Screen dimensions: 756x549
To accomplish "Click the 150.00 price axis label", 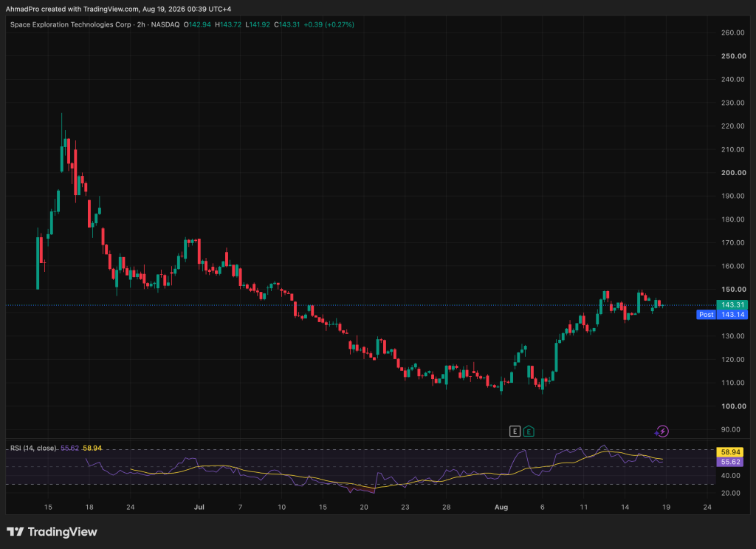I will (733, 290).
